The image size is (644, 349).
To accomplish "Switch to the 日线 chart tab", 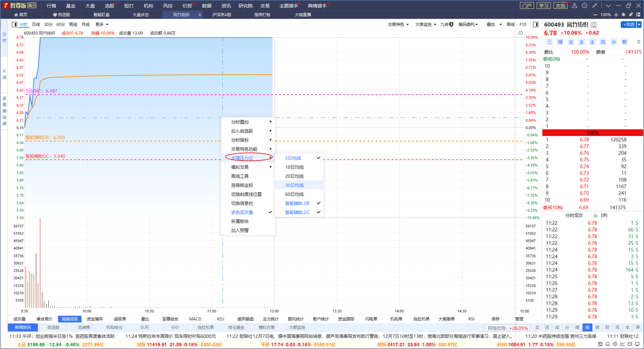I will click(36, 24).
